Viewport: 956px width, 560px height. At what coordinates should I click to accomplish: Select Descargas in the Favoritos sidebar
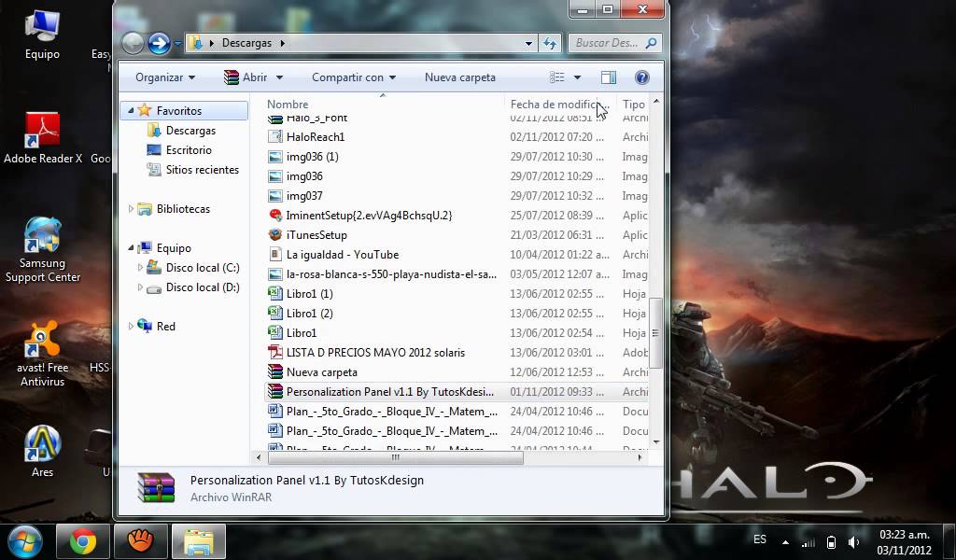coord(190,131)
